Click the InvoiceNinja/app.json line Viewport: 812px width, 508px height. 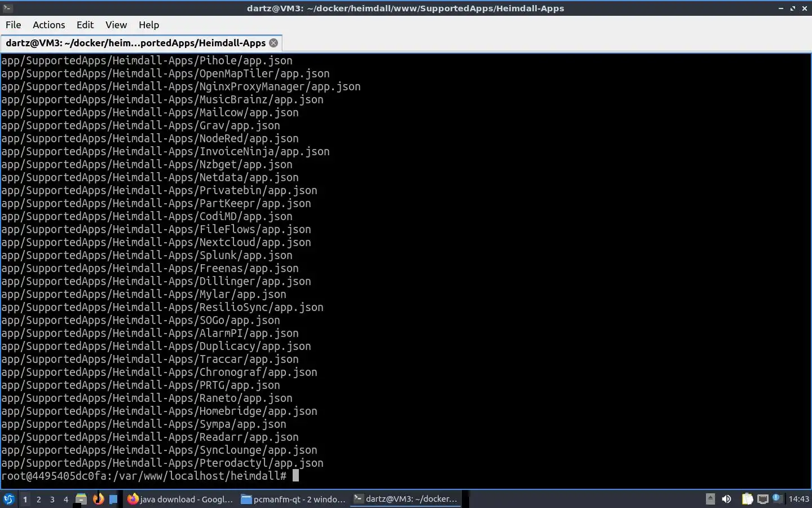tap(165, 151)
